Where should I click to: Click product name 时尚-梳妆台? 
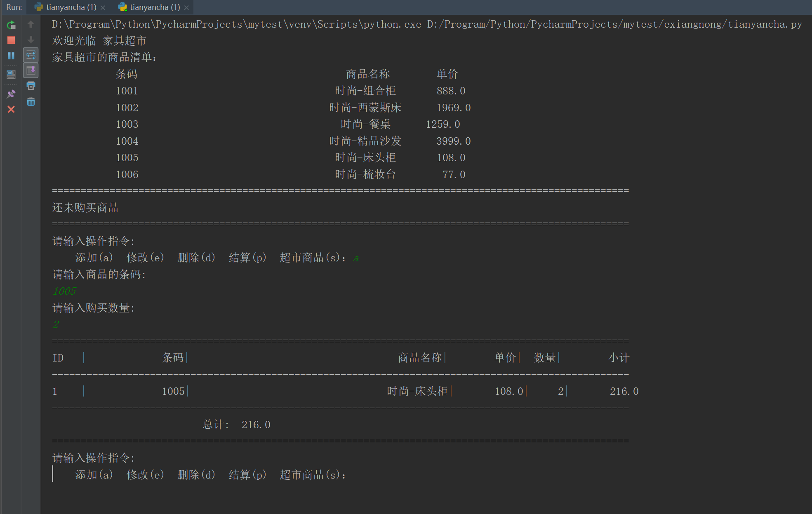[365, 174]
